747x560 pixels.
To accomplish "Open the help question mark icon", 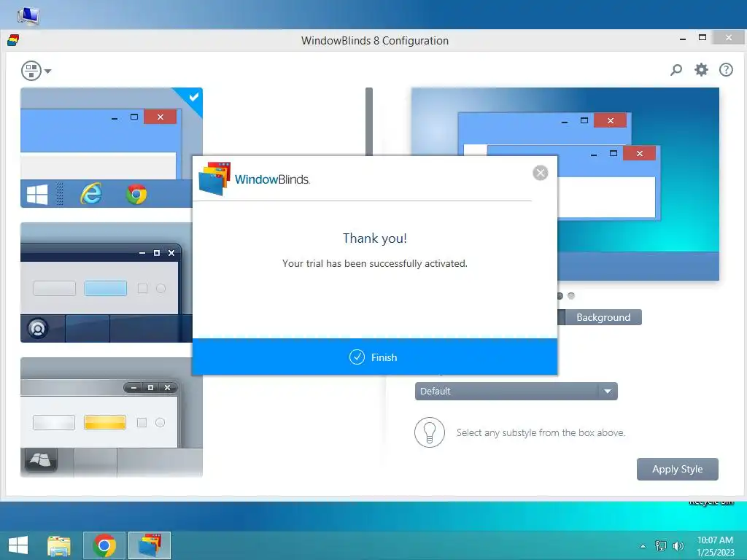I will click(x=726, y=70).
